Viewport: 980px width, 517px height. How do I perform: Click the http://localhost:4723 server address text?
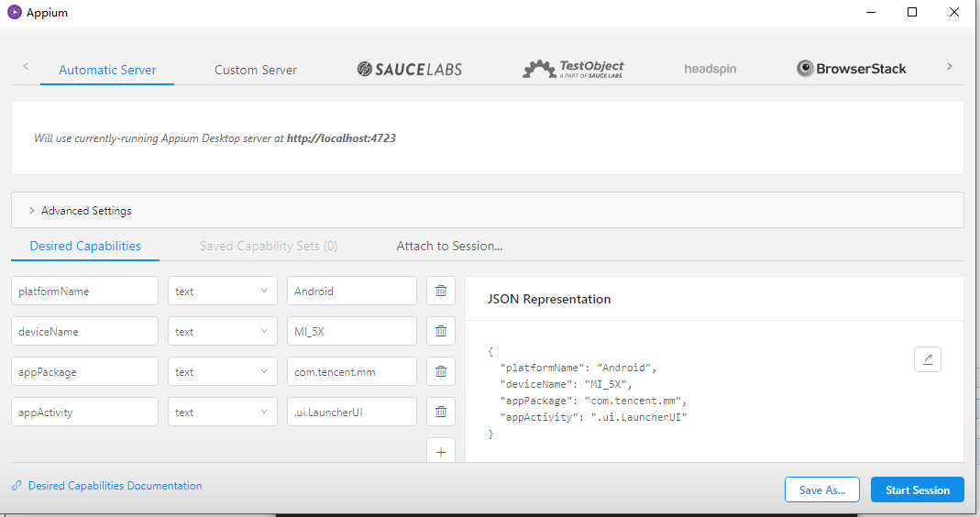tap(341, 138)
